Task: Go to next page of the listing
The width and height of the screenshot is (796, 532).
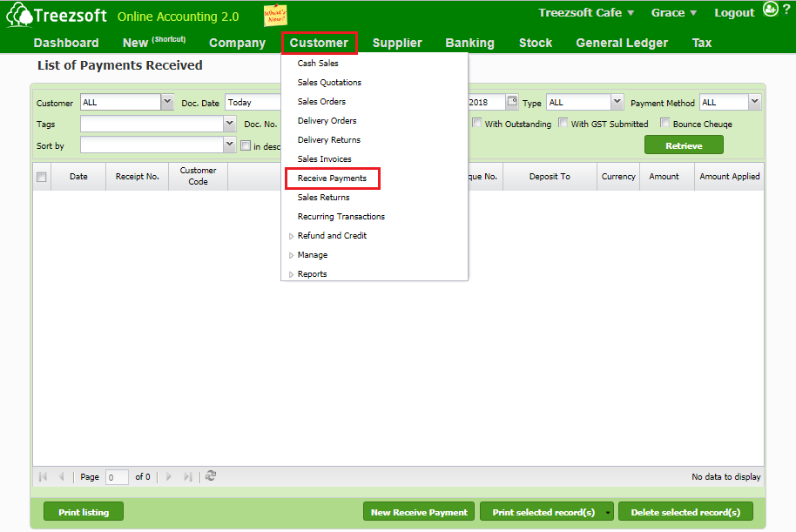Action: [x=169, y=476]
